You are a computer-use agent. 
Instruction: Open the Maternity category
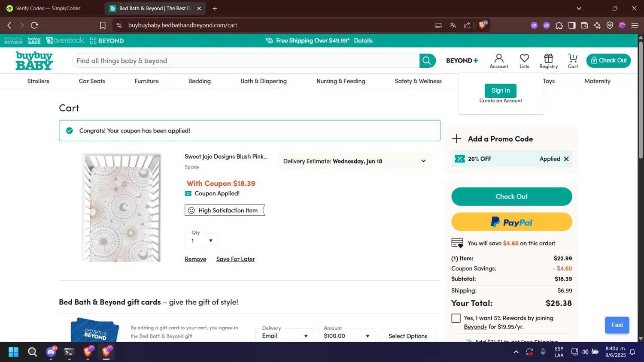(597, 81)
